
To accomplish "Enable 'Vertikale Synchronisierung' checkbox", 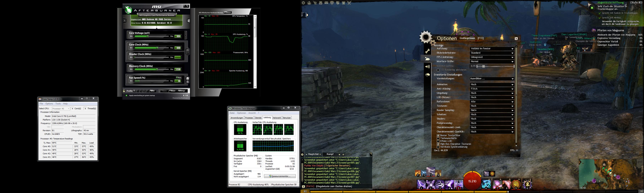I will 438,147.
